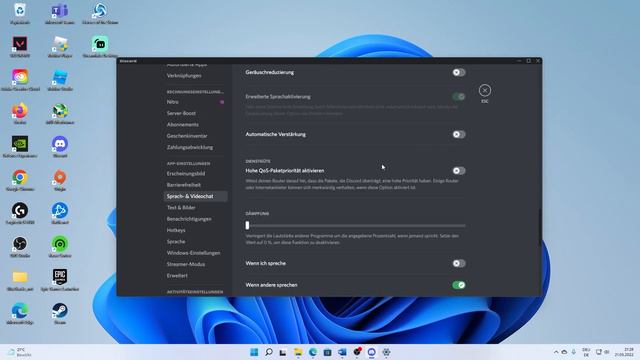Open Settings gear in the taskbar
Screen dimensions: 640x360
click(x=386, y=352)
